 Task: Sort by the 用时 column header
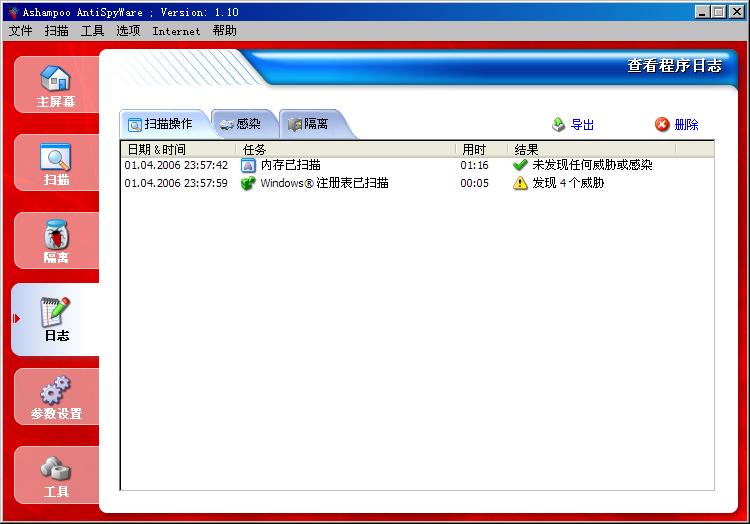(481, 150)
